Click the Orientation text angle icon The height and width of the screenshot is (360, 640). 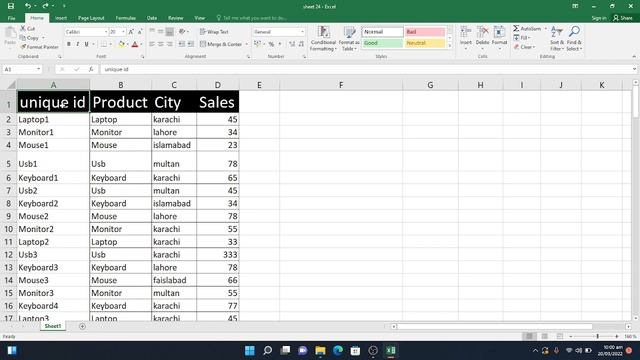tap(182, 31)
